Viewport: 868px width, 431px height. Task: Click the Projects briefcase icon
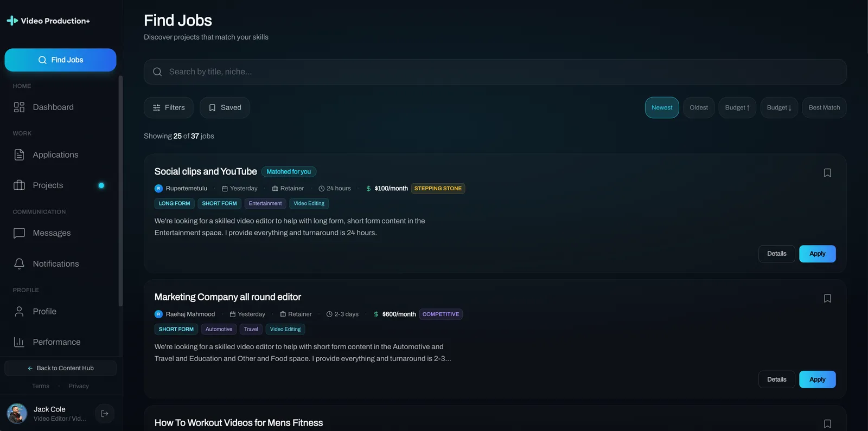[19, 185]
